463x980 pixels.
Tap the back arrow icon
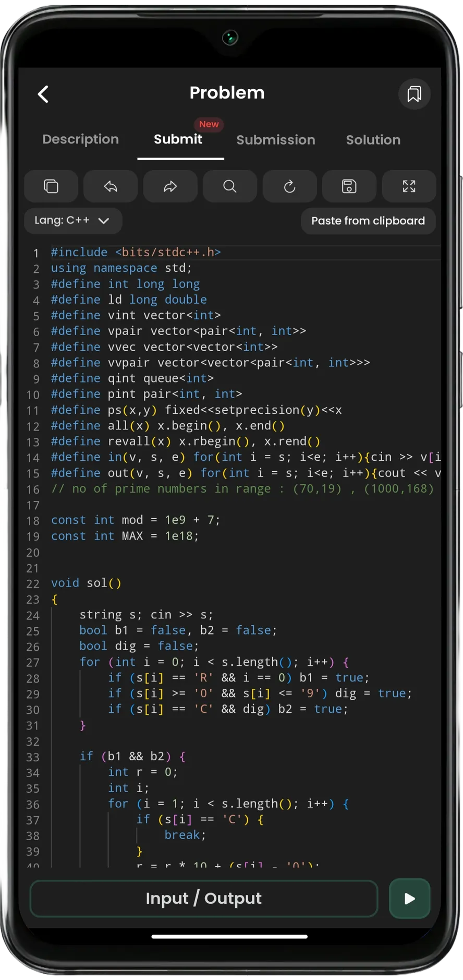tap(43, 94)
